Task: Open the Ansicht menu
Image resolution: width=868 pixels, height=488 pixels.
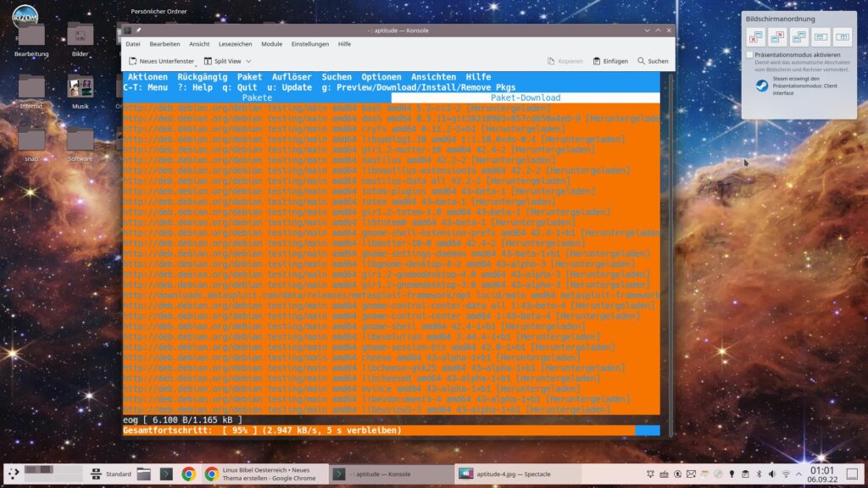Action: coord(199,44)
